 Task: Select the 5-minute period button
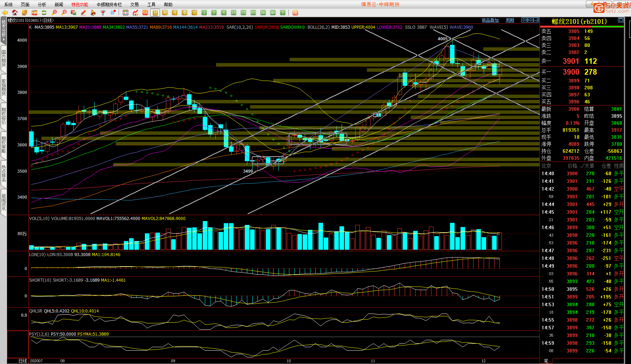pos(224,13)
